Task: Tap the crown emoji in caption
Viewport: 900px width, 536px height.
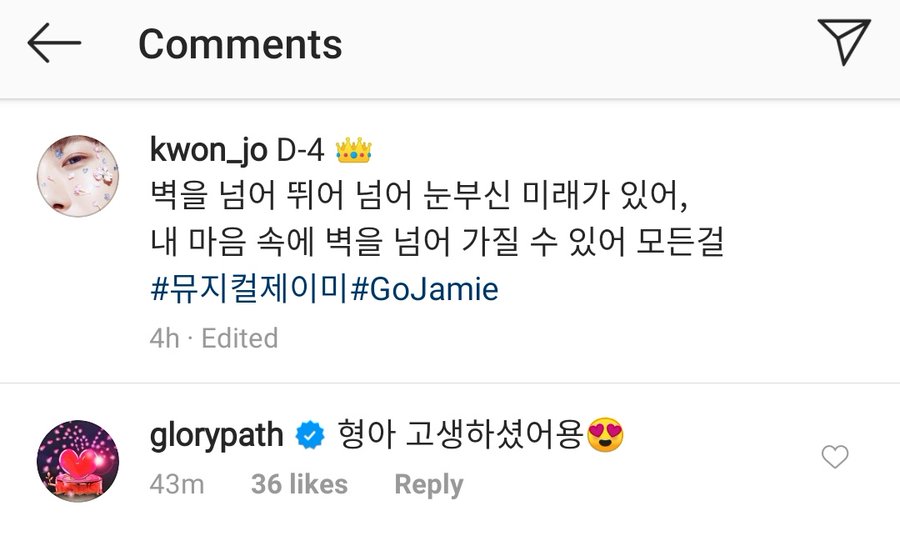Action: tap(354, 150)
